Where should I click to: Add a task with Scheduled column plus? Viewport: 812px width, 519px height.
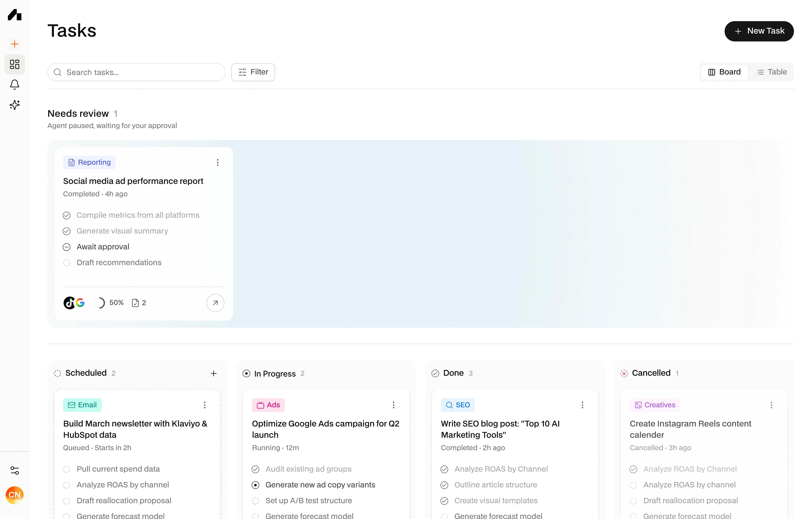tap(213, 373)
